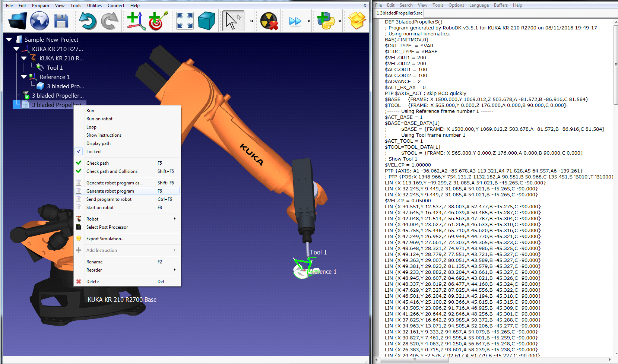
Task: Switch to isometric view with the cube icon
Action: [206, 20]
